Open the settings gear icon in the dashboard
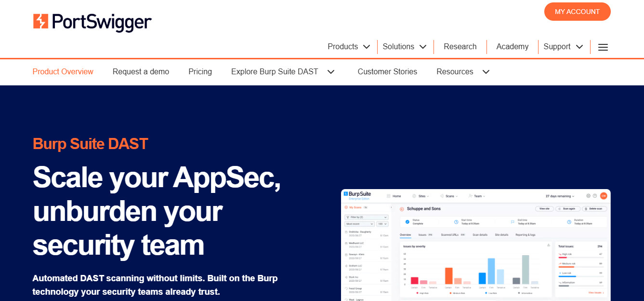 [x=588, y=195]
